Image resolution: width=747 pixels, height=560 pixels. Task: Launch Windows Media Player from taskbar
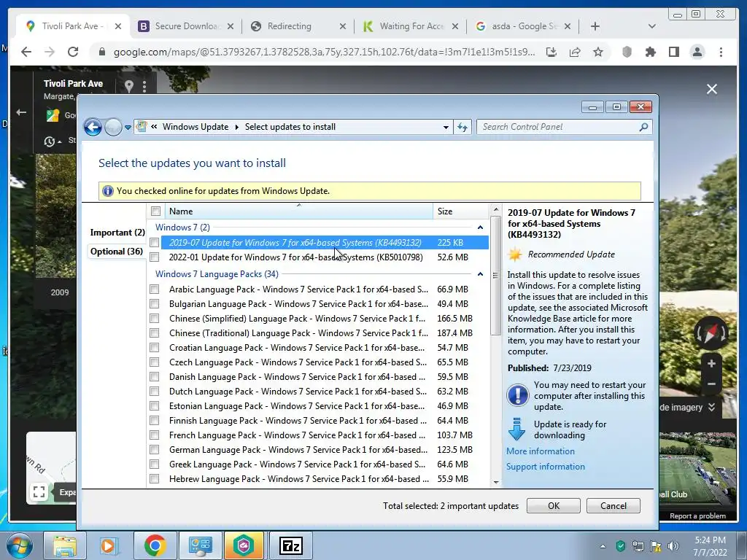coord(108,545)
